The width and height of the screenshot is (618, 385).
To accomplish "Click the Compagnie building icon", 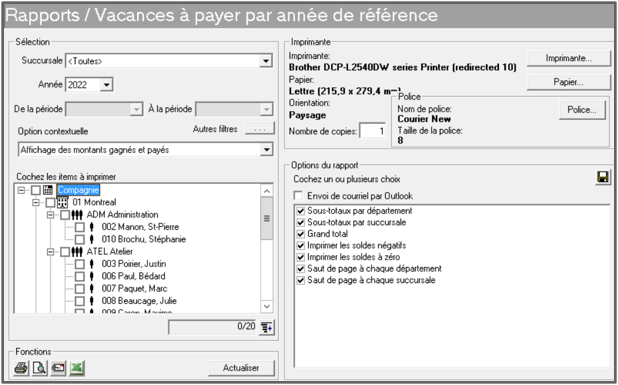I will point(48,190).
